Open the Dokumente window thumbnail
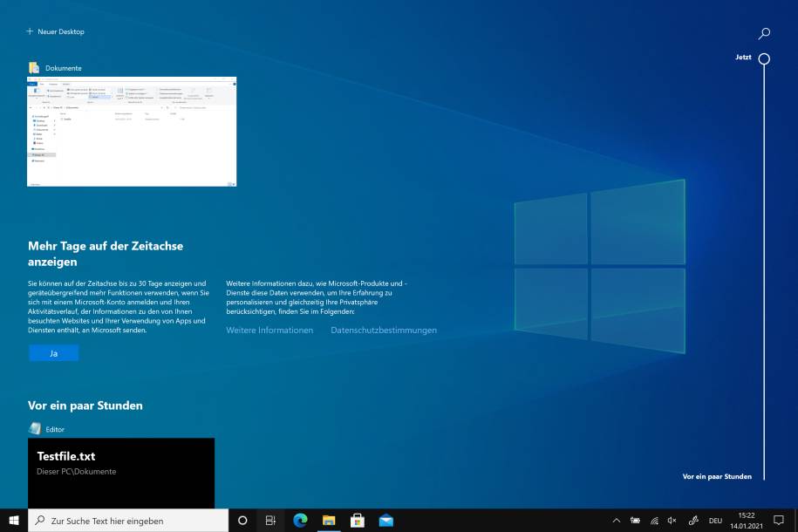 click(132, 132)
